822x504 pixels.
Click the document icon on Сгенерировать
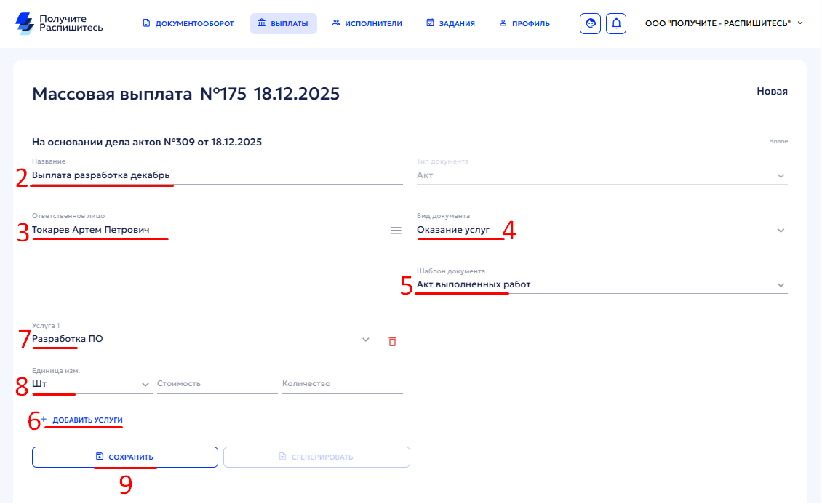point(283,457)
